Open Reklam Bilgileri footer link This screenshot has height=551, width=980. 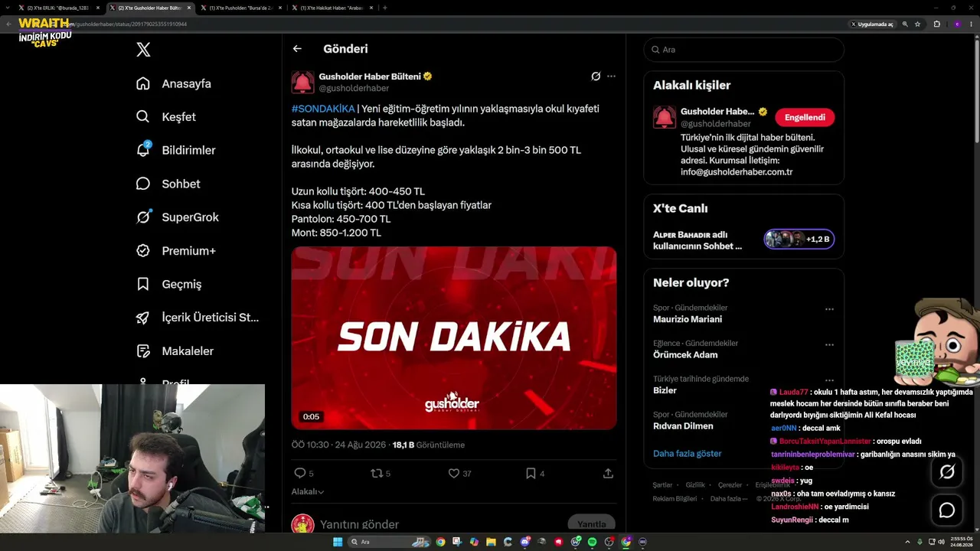[675, 499]
